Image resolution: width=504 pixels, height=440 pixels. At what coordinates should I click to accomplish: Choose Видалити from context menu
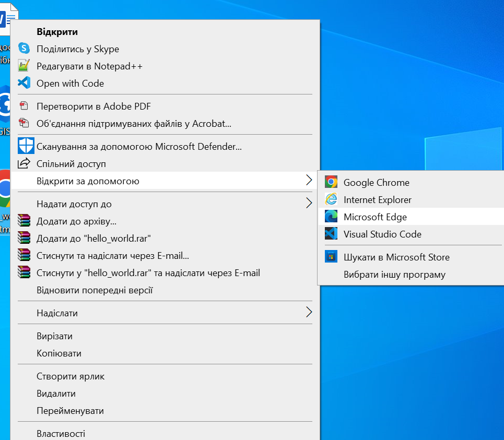coord(166,394)
